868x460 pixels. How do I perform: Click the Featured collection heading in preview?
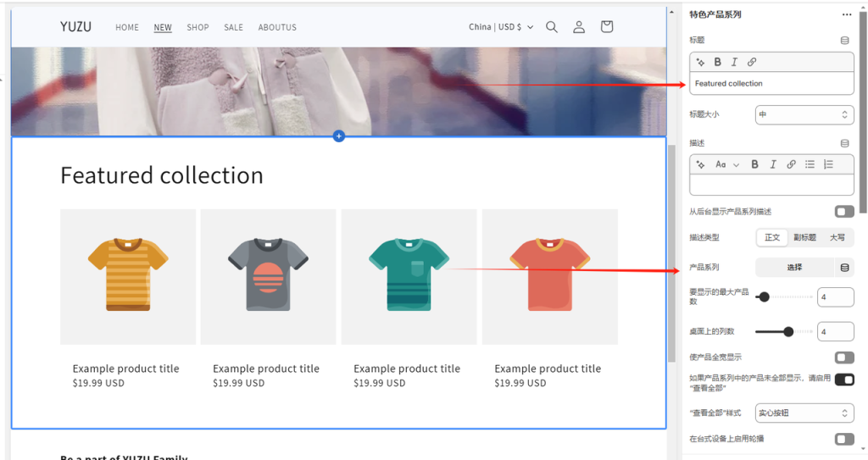[x=162, y=175]
